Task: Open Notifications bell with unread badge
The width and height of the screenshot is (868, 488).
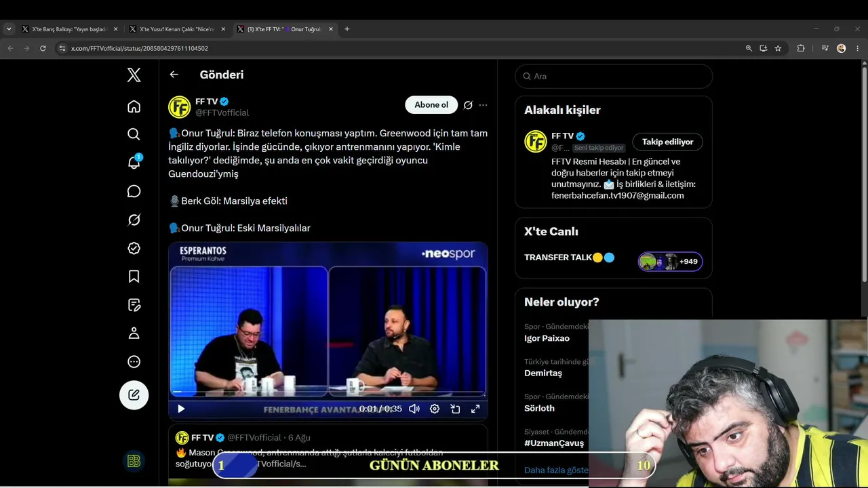Action: (134, 162)
